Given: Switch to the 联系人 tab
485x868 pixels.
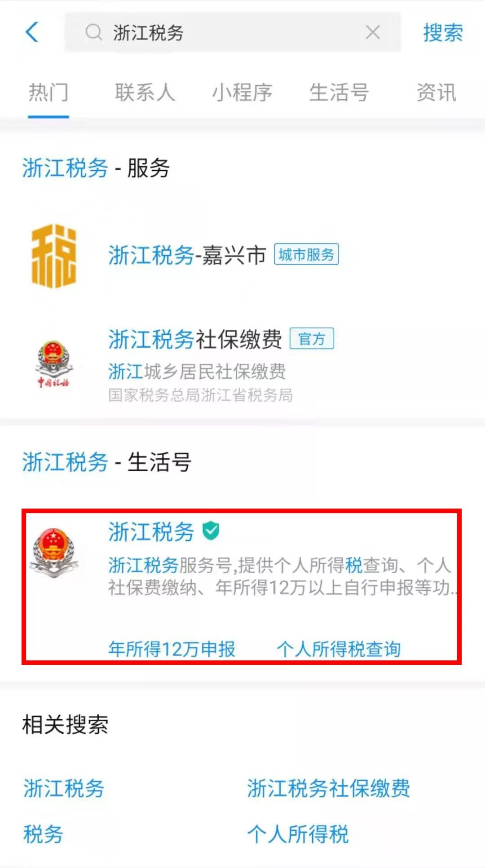Looking at the screenshot, I should (x=145, y=93).
